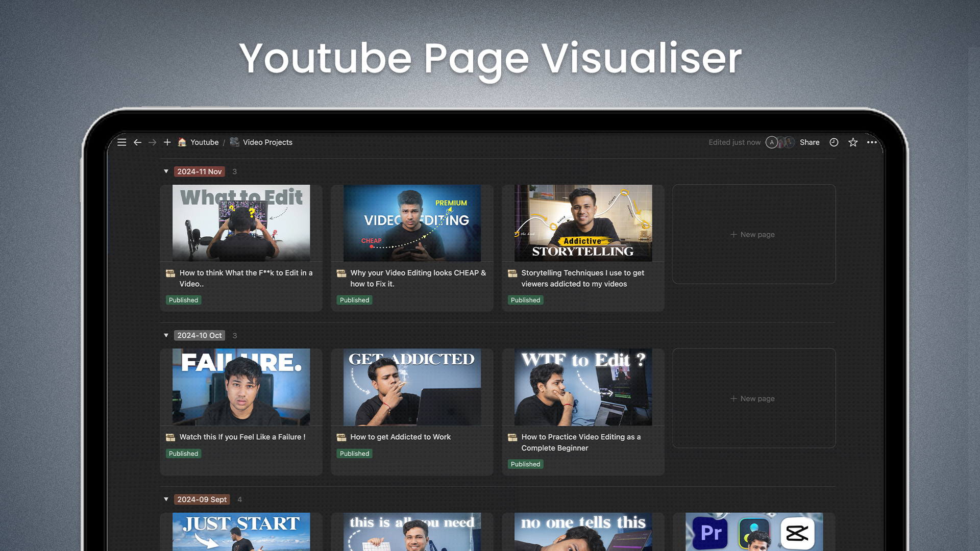Open 'Storytelling Techniques I use' title
Viewport: 980px width, 551px height.
[582, 279]
